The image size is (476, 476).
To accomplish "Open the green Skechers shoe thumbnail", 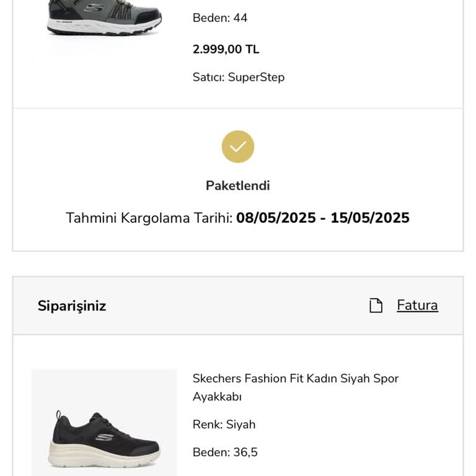I will pyautogui.click(x=104, y=17).
